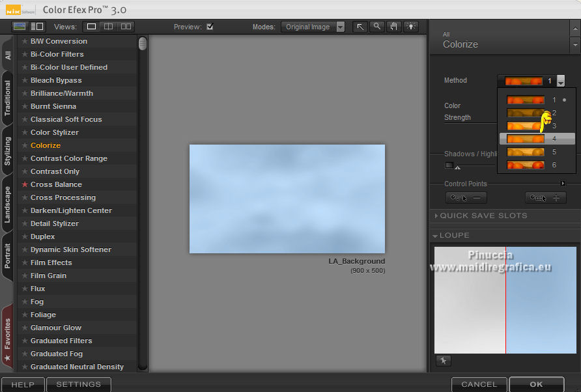Screen dimensions: 581x392
Task: Switch to split preview view
Action: point(108,26)
